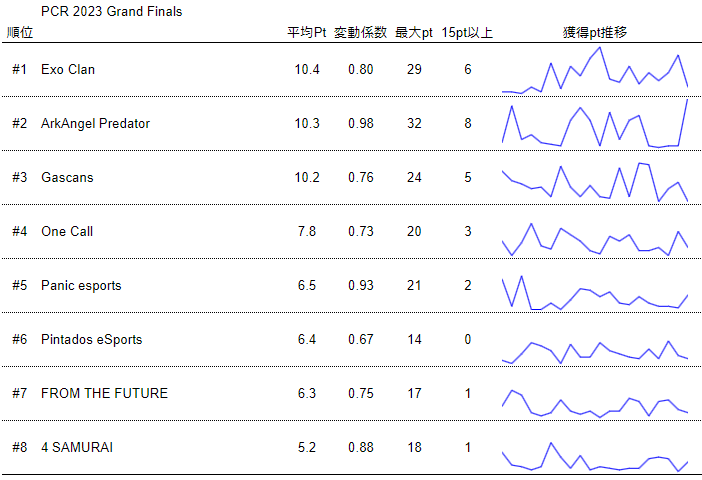Click Pintados eSports average value 6.4
702x480 pixels.
point(307,340)
